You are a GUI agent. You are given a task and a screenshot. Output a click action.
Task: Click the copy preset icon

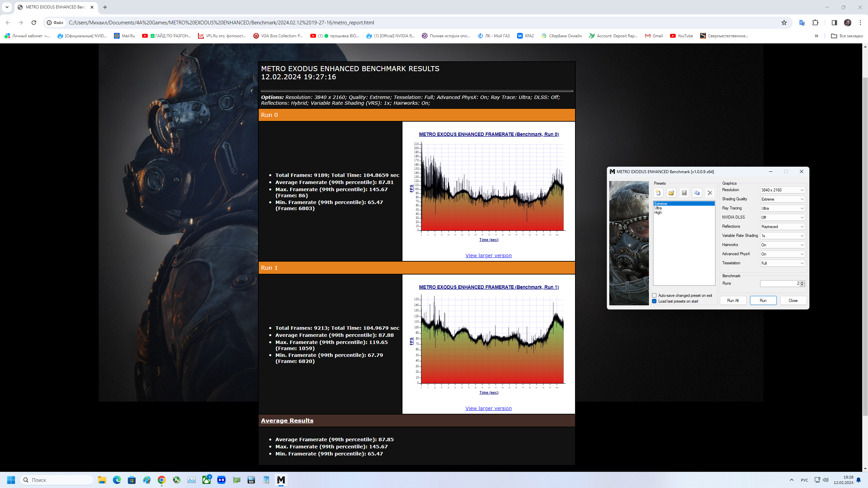point(697,193)
